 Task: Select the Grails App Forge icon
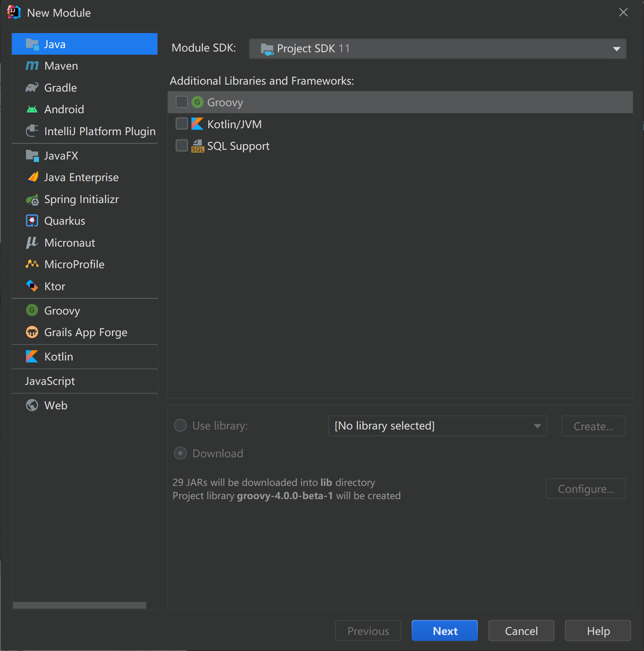tap(32, 332)
